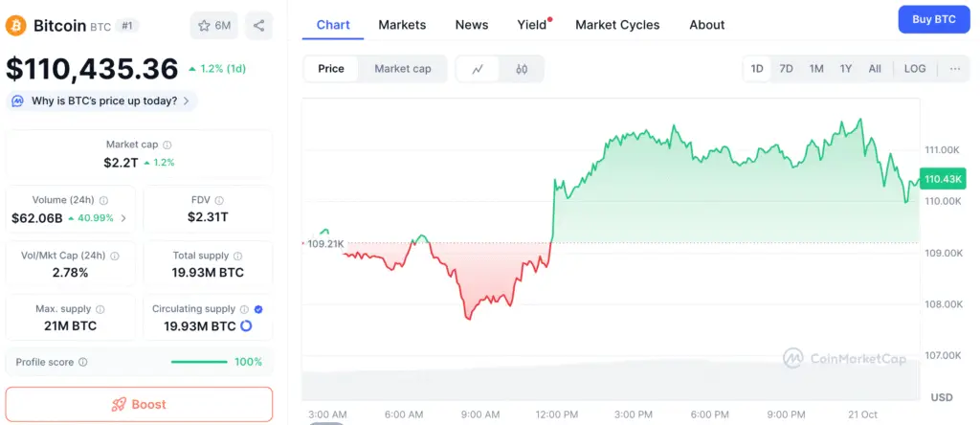
Task: Click the Circulating supply info icon
Action: [245, 309]
